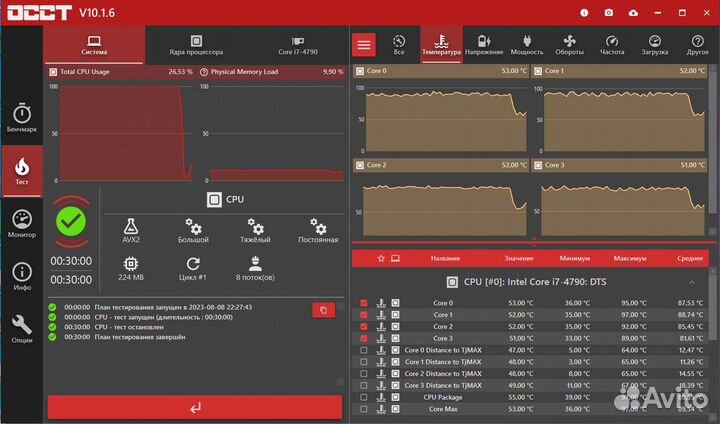Click the monitor icon column header
This screenshot has width=720, height=424.
(x=395, y=259)
